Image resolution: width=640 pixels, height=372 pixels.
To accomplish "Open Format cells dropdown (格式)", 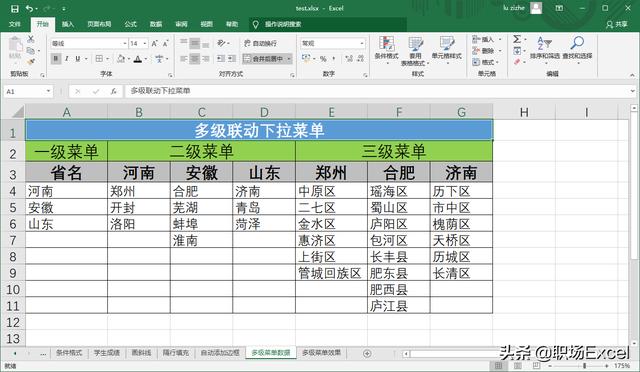I will [487, 62].
